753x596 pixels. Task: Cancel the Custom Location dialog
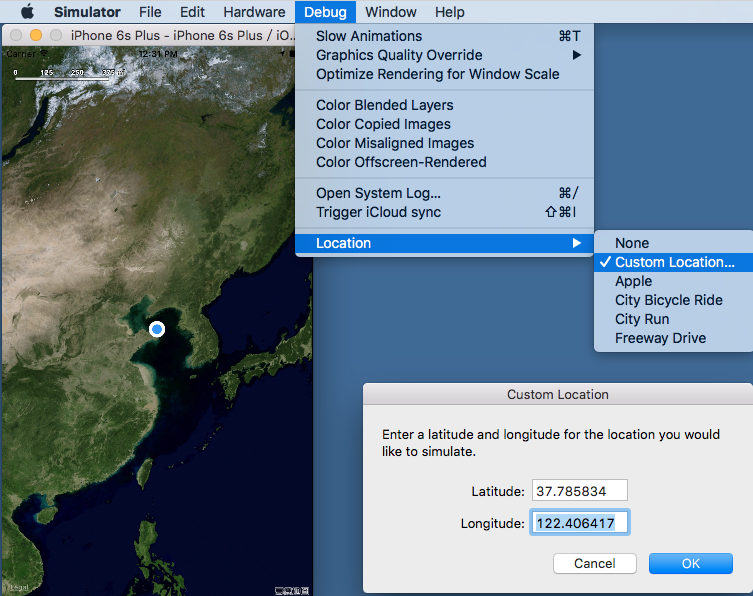coord(595,563)
